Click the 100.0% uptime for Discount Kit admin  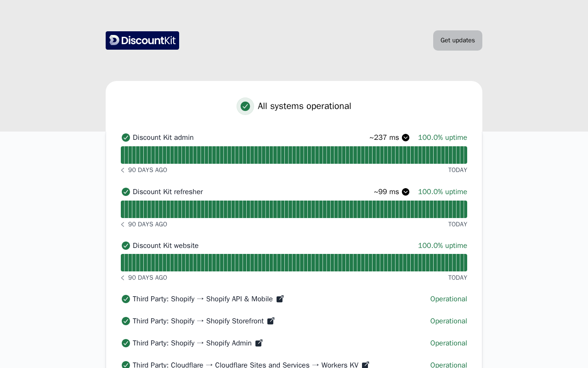[x=442, y=138]
